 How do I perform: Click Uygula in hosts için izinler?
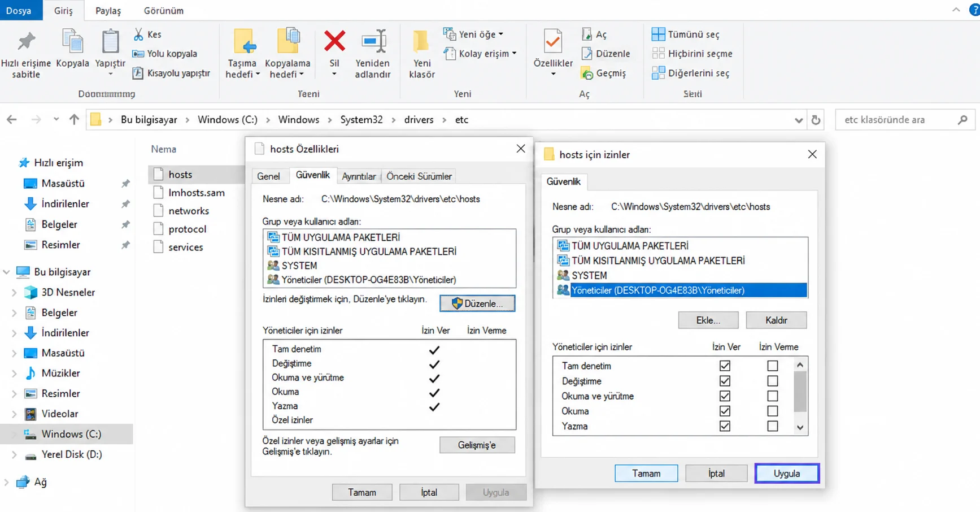point(787,474)
